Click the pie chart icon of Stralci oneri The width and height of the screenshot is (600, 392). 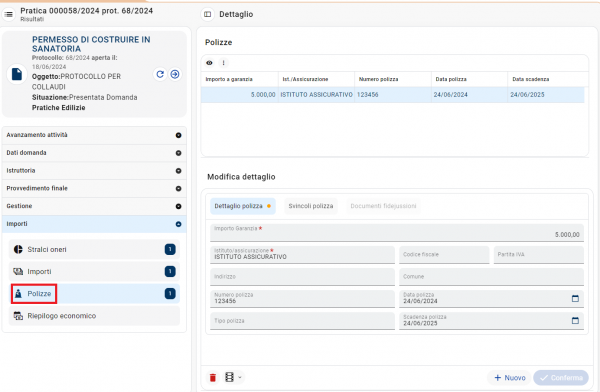pyautogui.click(x=18, y=249)
